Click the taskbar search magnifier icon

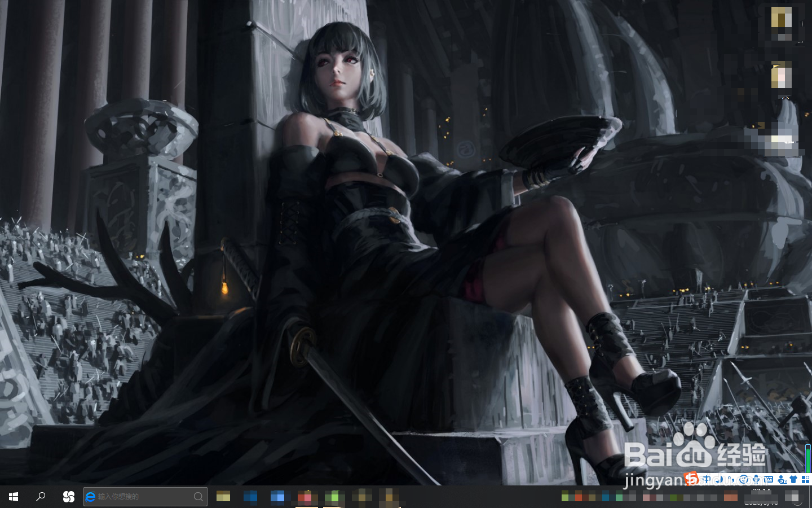(41, 497)
